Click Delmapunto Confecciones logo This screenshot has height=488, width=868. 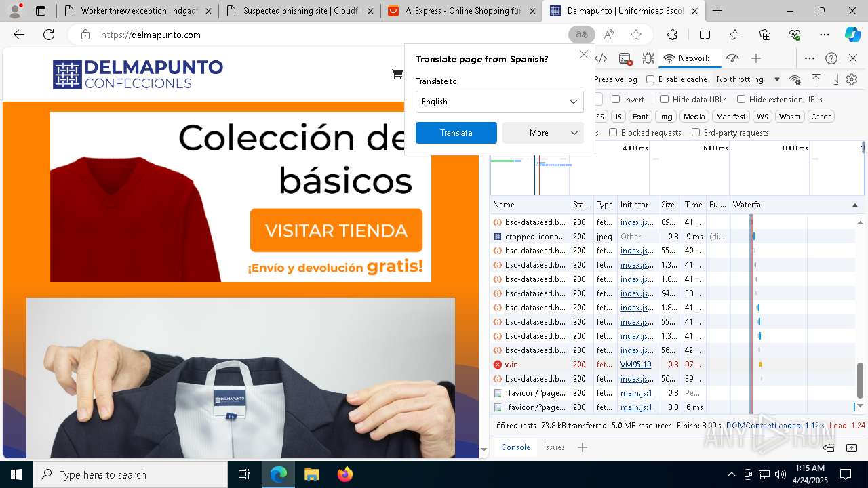pyautogui.click(x=138, y=75)
